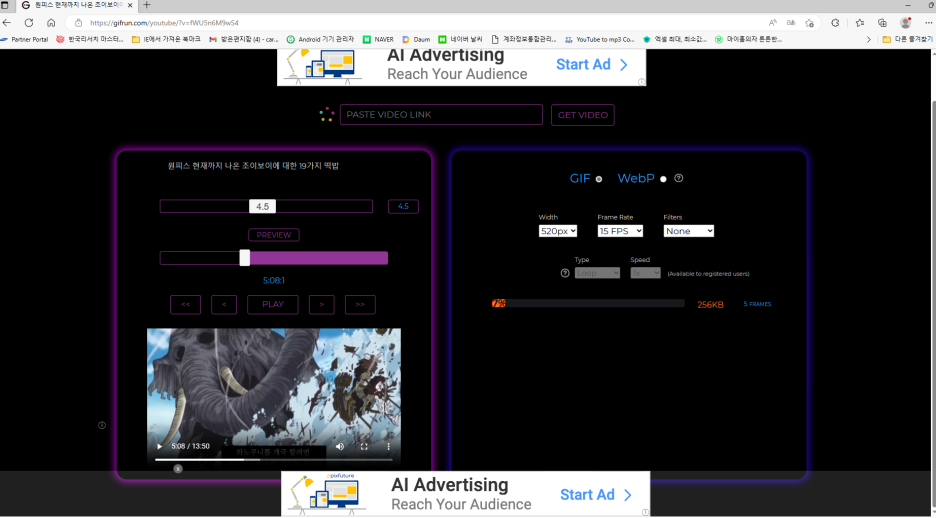
Task: Enter fullscreen on the video player
Action: click(x=364, y=446)
